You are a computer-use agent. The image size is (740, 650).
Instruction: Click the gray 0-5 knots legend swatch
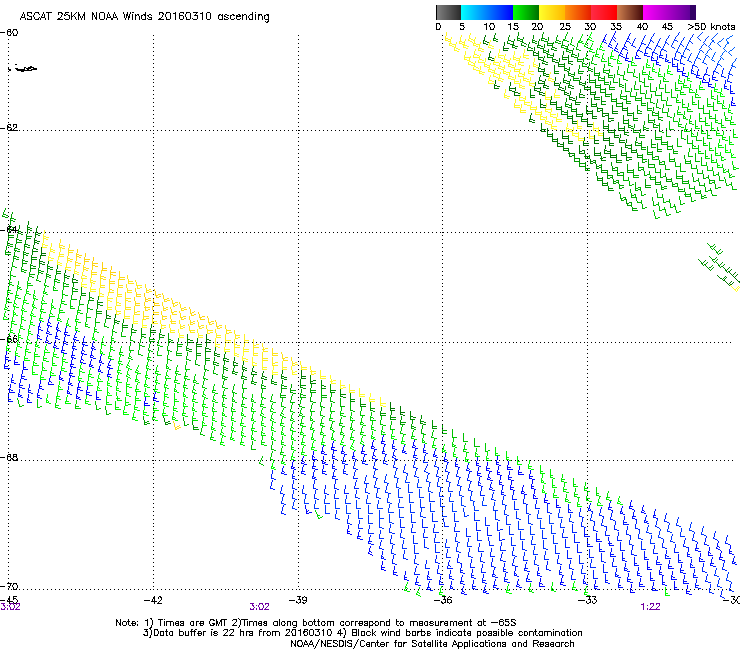tap(448, 12)
